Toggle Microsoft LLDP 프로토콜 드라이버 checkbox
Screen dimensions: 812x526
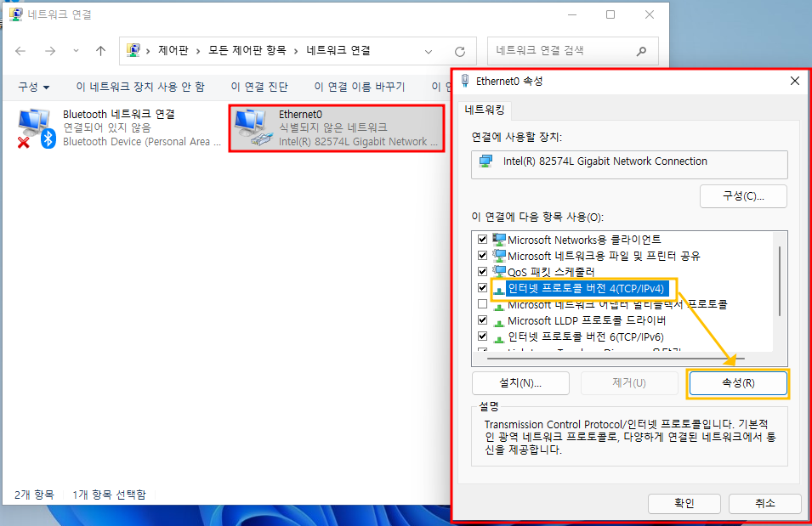(482, 320)
